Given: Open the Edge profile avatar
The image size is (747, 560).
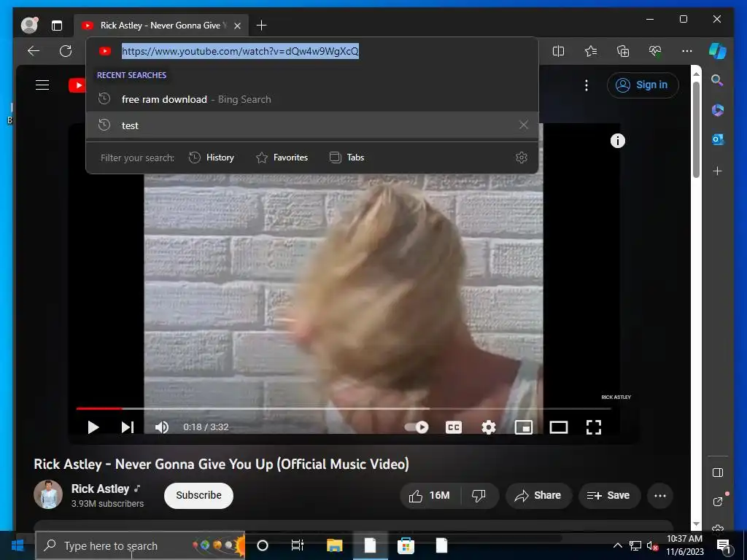Looking at the screenshot, I should [29, 26].
